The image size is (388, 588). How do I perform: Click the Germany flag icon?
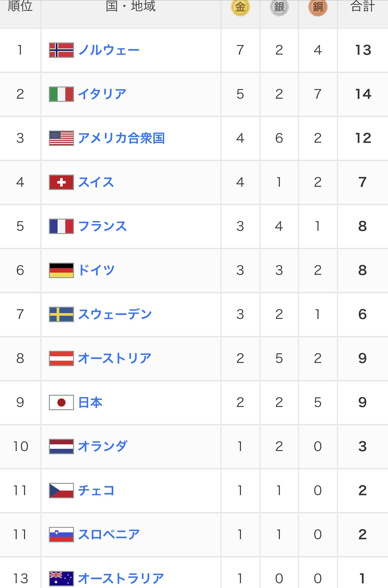pos(61,270)
